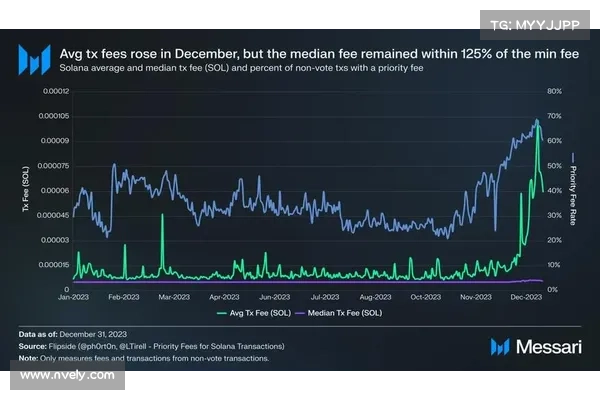Click the 0.00012 y-axis tick label

click(56, 91)
